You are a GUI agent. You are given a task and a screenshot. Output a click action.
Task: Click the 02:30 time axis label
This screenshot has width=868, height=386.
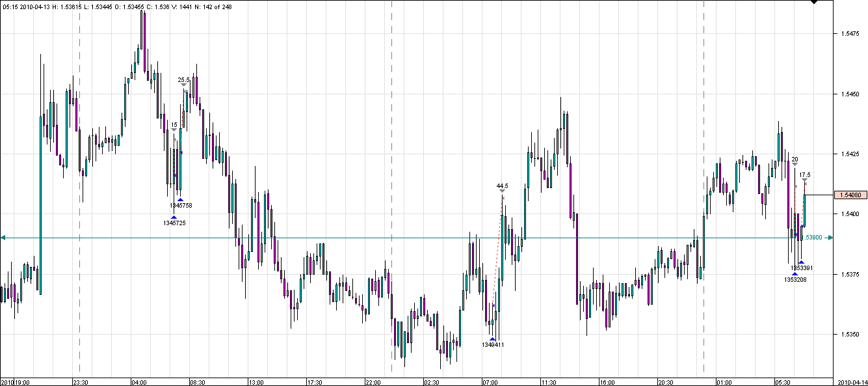click(432, 382)
